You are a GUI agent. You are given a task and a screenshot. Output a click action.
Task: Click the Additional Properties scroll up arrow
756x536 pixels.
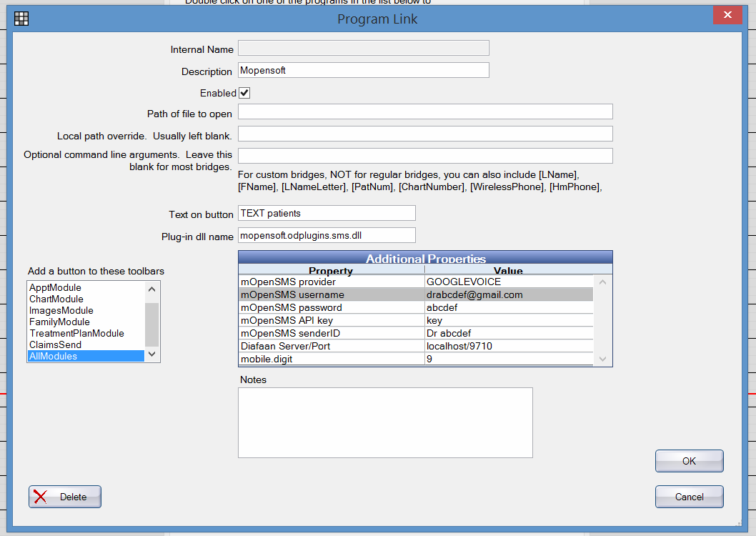602,282
